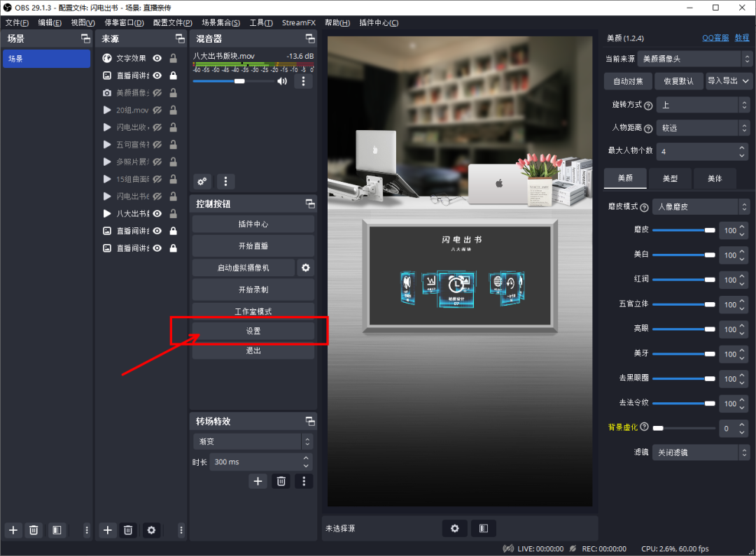The height and width of the screenshot is (556, 756).
Task: Switch to the 美型 tab
Action: [670, 178]
